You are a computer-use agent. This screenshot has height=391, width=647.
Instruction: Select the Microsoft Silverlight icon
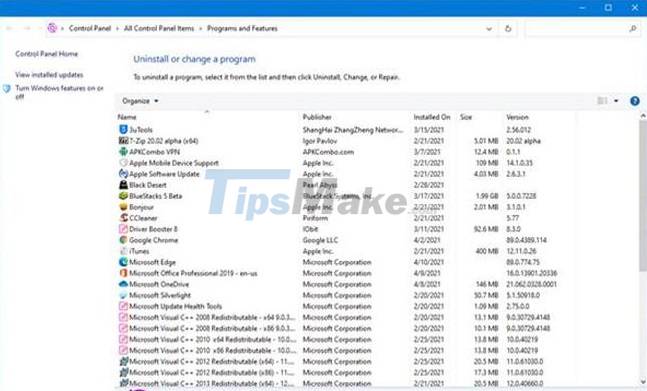(123, 295)
